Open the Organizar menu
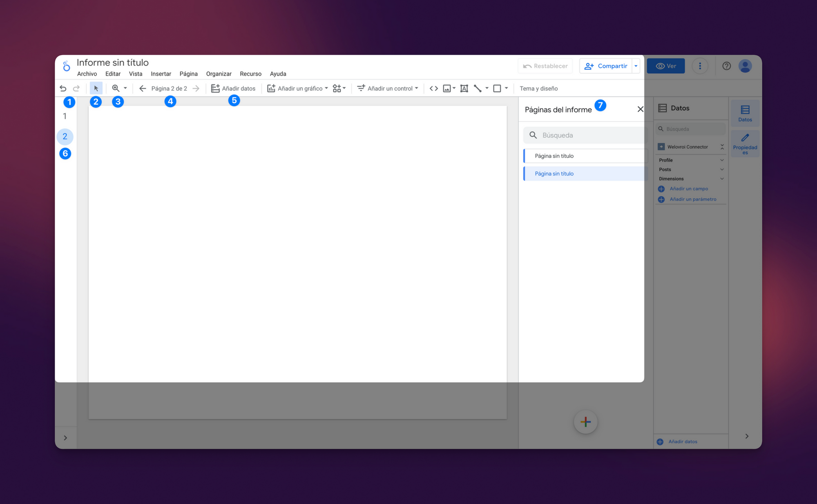Viewport: 817px width, 504px height. 219,74
